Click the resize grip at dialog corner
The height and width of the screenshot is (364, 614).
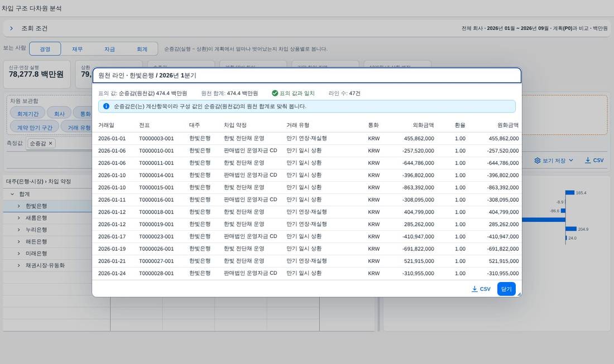click(x=519, y=294)
